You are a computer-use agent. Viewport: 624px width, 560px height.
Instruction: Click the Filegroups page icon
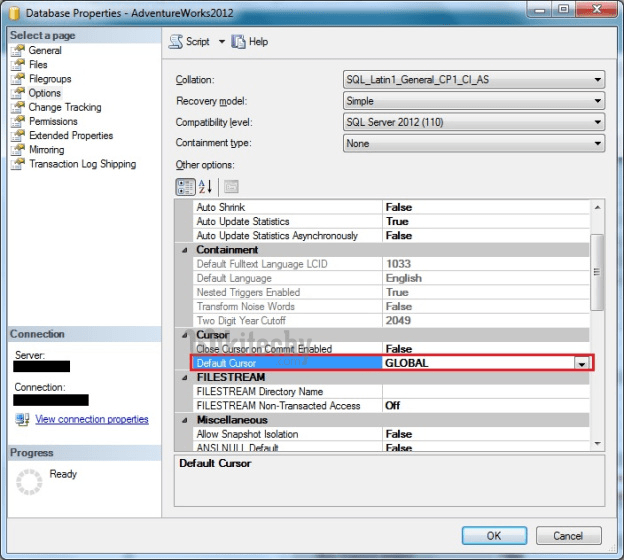coord(18,79)
